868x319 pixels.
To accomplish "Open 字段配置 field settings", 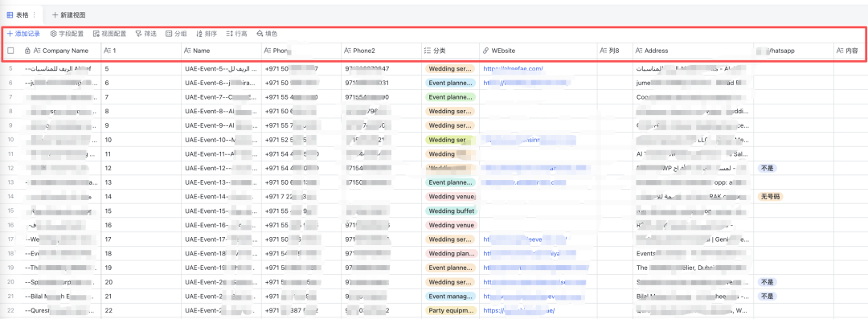I will click(67, 34).
